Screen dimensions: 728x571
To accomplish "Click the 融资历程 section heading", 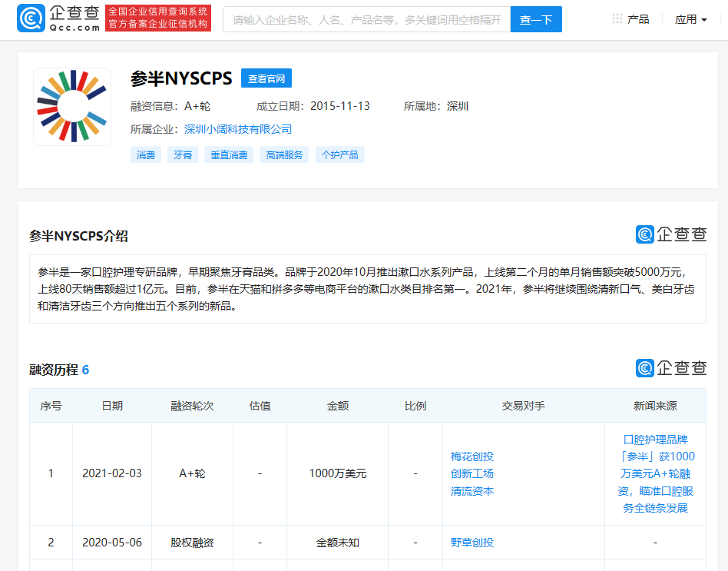I will coord(58,370).
